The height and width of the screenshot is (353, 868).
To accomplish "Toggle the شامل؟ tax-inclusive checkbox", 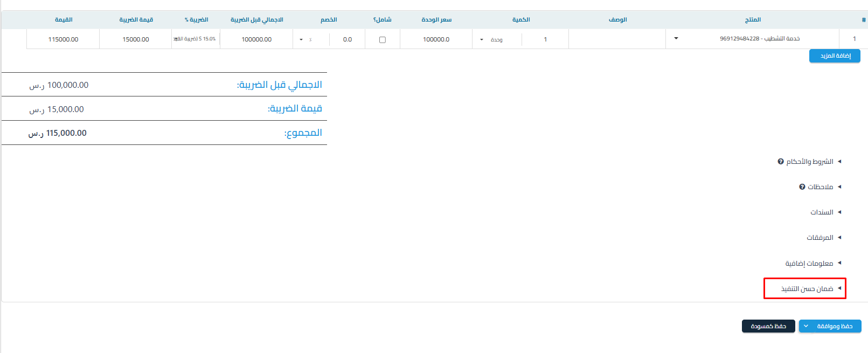I will click(x=383, y=39).
